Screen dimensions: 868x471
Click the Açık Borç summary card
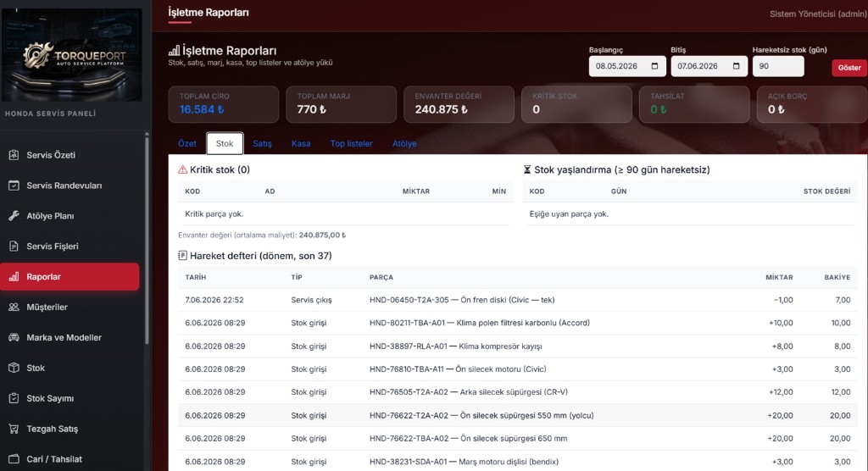(812, 104)
